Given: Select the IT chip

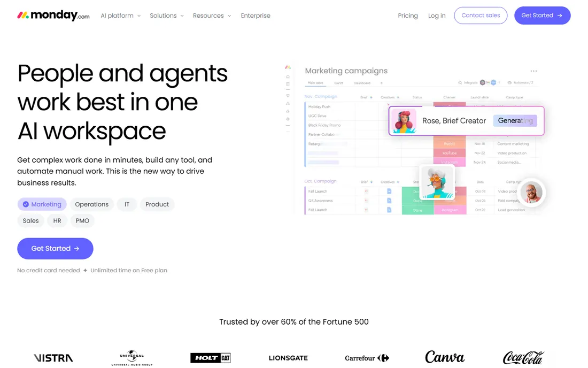Looking at the screenshot, I should (127, 204).
